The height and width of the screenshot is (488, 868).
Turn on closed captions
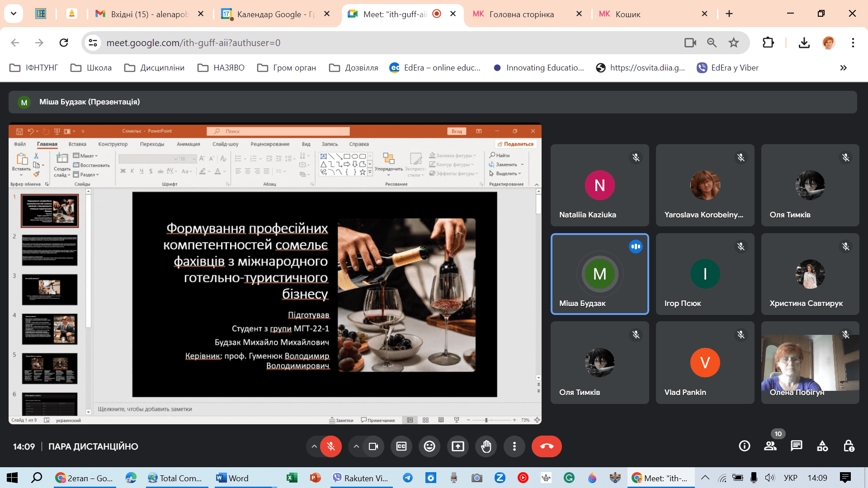(401, 446)
